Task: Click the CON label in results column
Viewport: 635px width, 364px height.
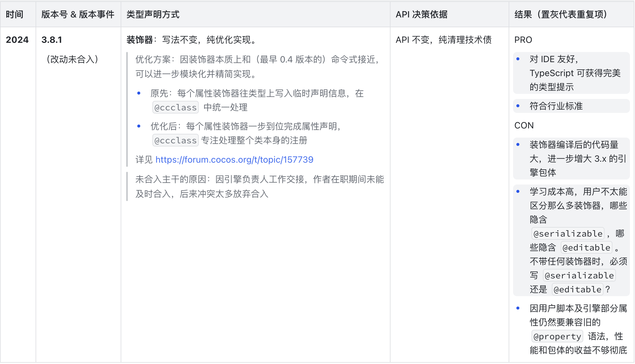Action: click(524, 125)
